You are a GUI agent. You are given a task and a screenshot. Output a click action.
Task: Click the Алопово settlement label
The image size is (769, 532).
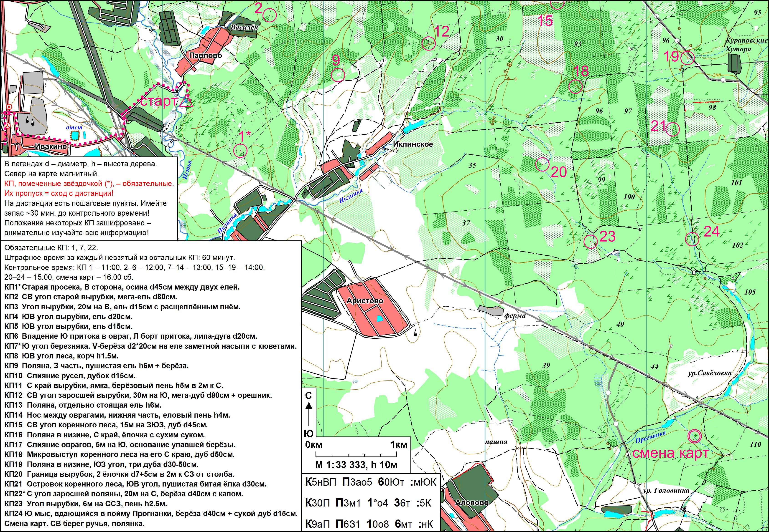[472, 502]
